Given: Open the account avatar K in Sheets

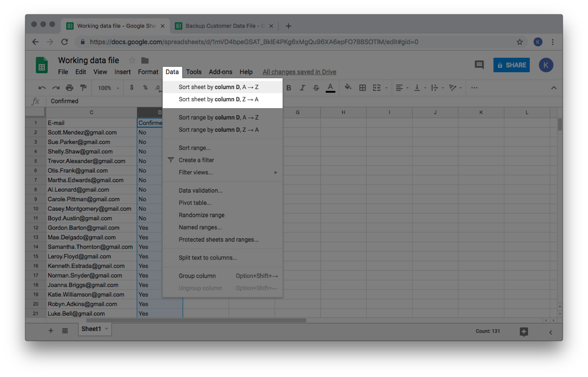Looking at the screenshot, I should (x=546, y=65).
